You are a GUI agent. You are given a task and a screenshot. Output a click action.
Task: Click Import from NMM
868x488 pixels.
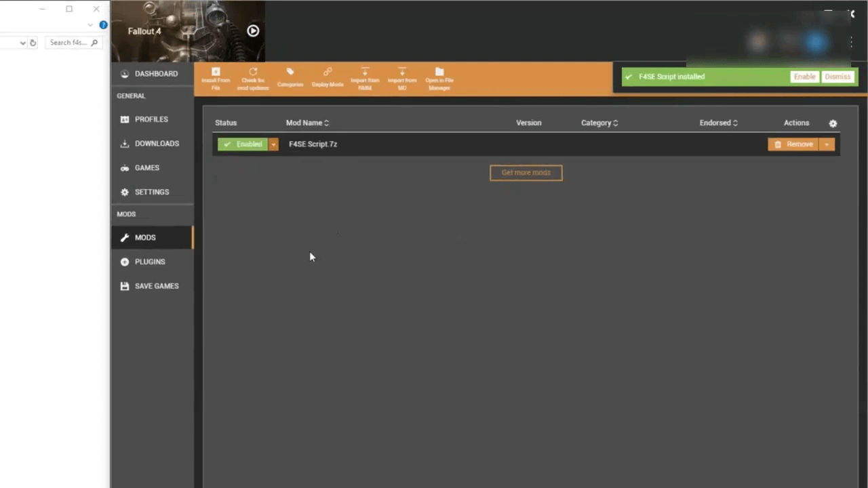point(365,79)
